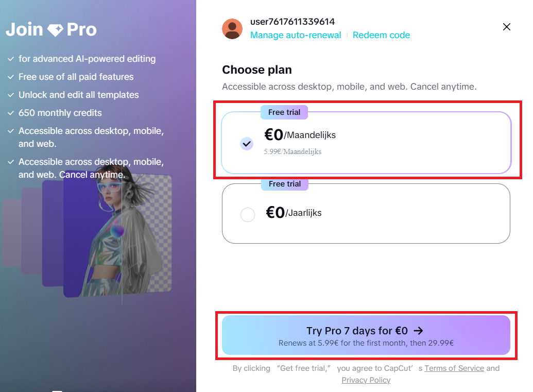Select the Maandelijks plan radio button
Screen dimensions: 533x392
247,144
